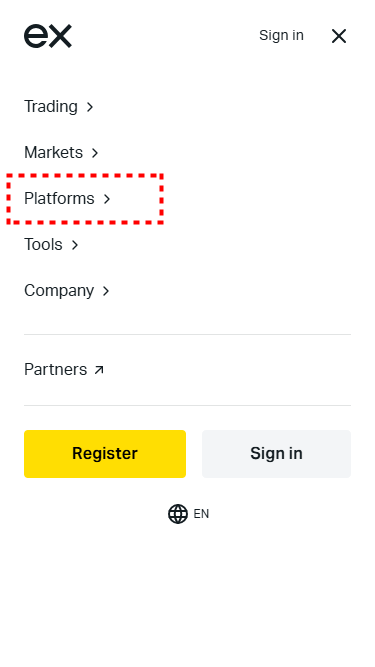Expand the Platforms chevron arrow
This screenshot has height=667, width=375.
tap(107, 199)
